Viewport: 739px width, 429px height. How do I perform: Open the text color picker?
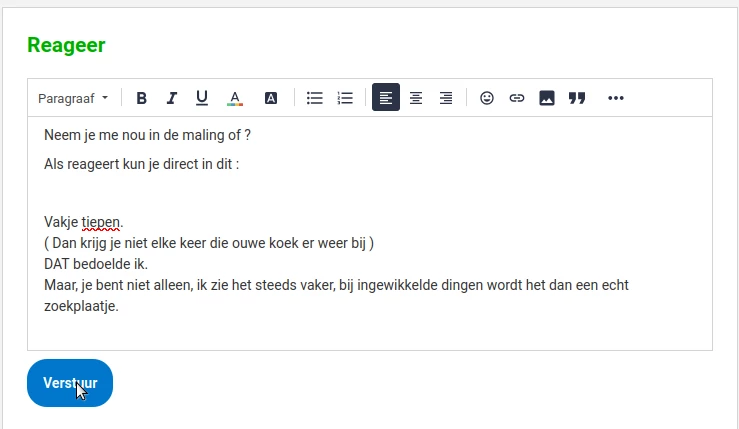[235, 98]
